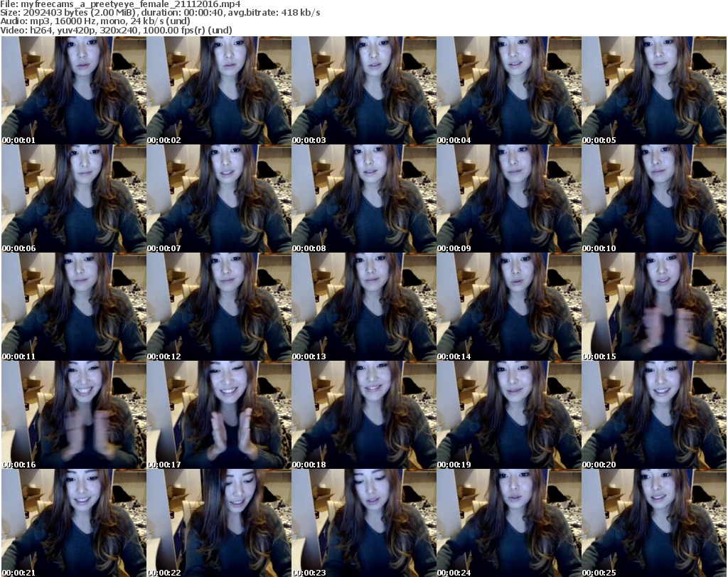
Task: Open the frame stamped 00:00:12
Action: (219, 307)
